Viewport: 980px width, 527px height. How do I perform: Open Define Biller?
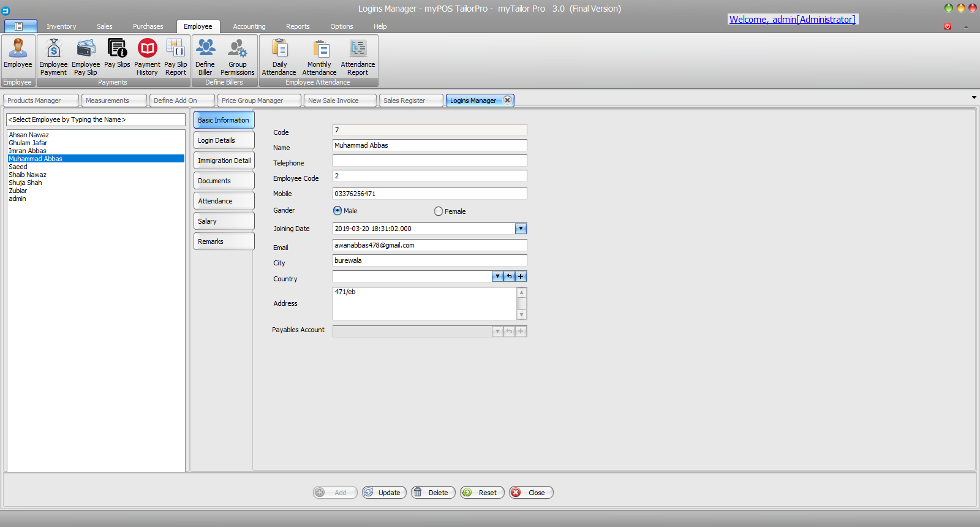click(x=205, y=57)
